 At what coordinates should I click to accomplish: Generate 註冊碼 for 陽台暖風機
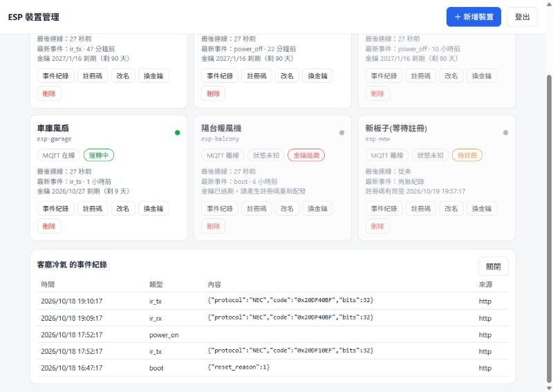tap(256, 209)
